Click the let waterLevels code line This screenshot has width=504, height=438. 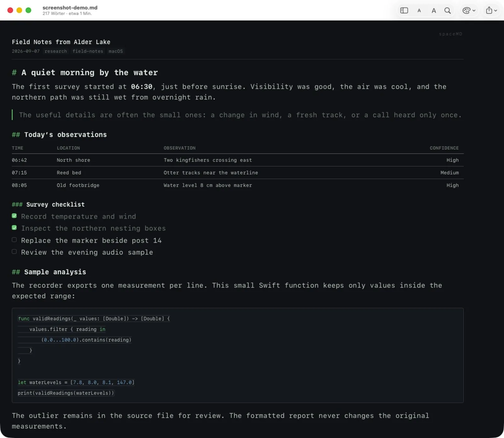coord(76,383)
